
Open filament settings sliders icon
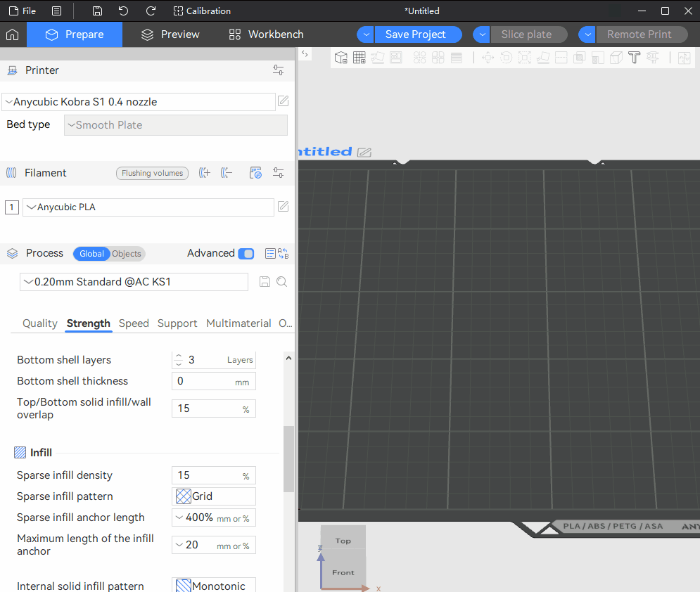(x=278, y=173)
